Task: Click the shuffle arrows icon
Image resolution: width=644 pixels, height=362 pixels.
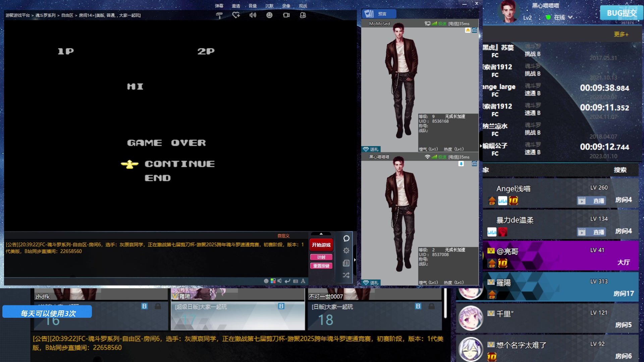Action: 346,275
